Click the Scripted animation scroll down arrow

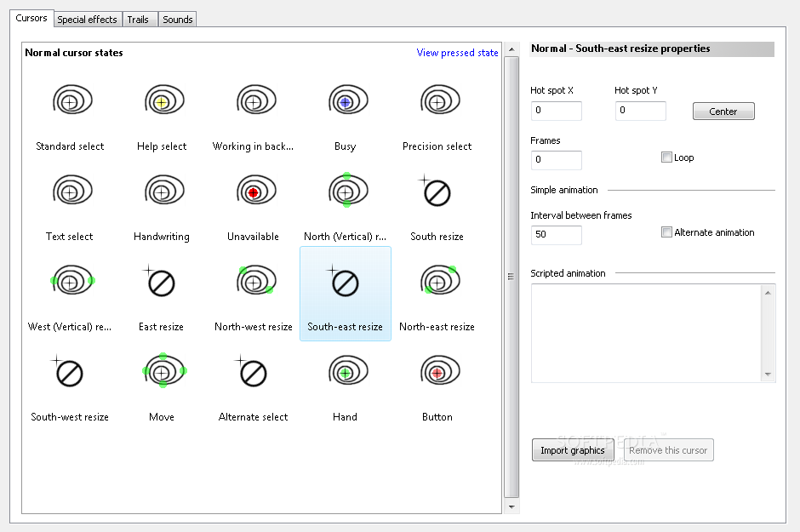pos(768,375)
